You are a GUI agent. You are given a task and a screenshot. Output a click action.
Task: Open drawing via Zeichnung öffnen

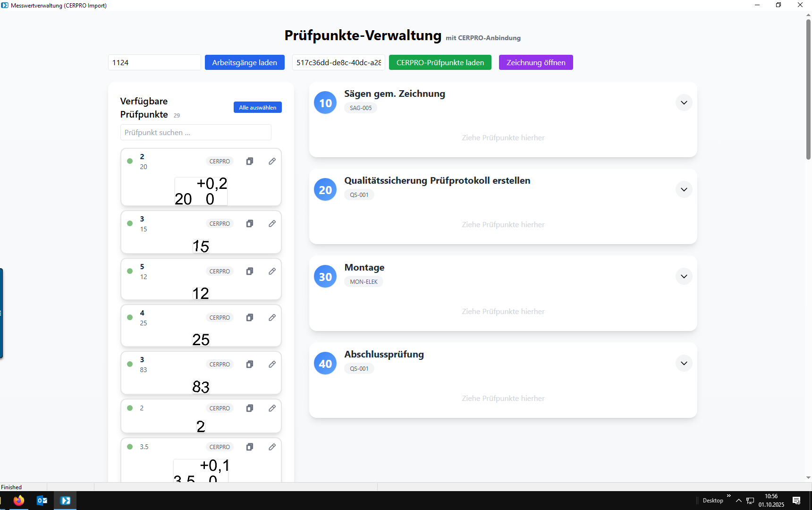[536, 63]
